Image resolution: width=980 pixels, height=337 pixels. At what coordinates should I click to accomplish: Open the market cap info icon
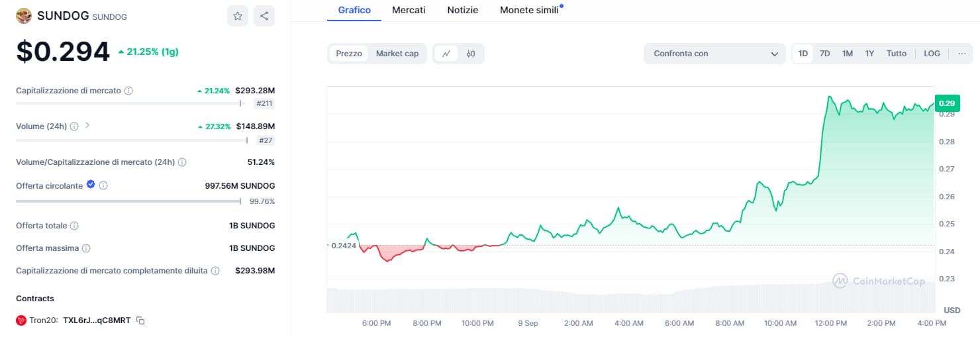click(128, 91)
